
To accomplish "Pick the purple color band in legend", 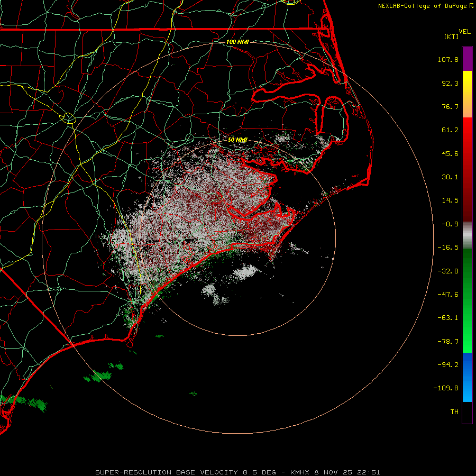I will 467,59.
